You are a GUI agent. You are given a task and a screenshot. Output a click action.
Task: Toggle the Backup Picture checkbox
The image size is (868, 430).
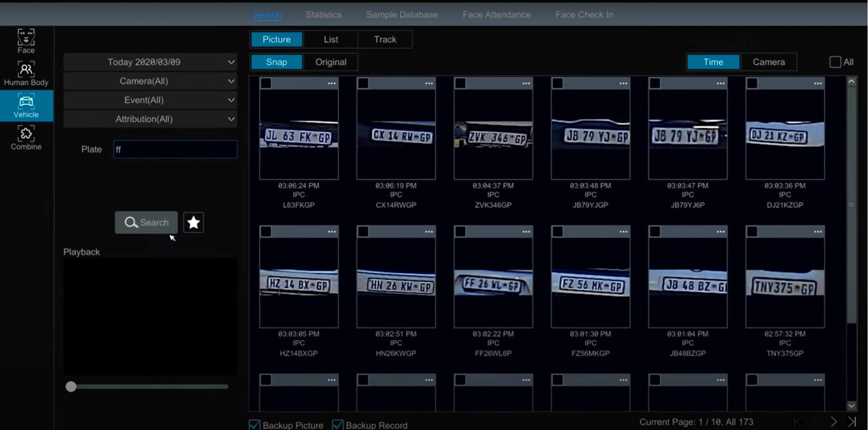(x=254, y=425)
